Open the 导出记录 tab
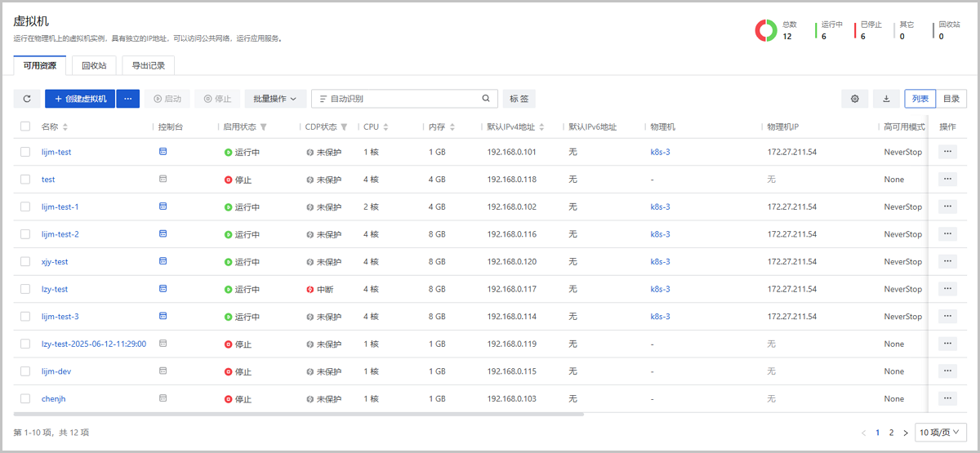 click(x=148, y=65)
